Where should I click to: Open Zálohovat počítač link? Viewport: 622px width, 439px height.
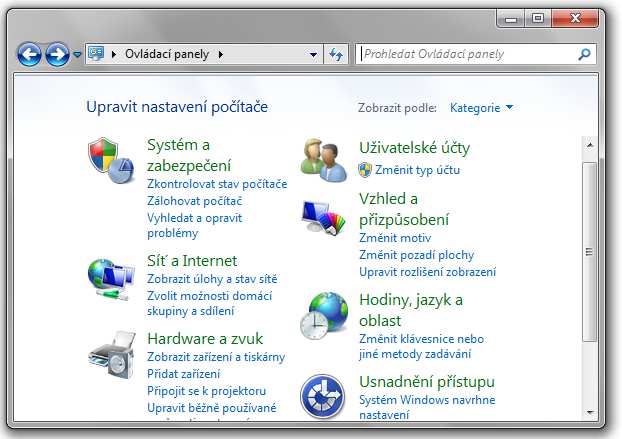click(x=194, y=201)
